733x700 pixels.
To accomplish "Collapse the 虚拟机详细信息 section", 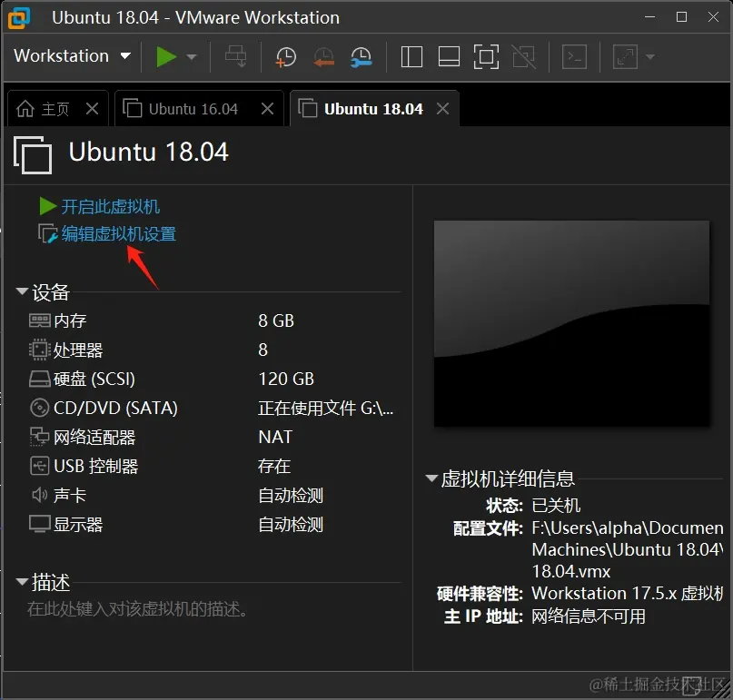I will pos(431,478).
